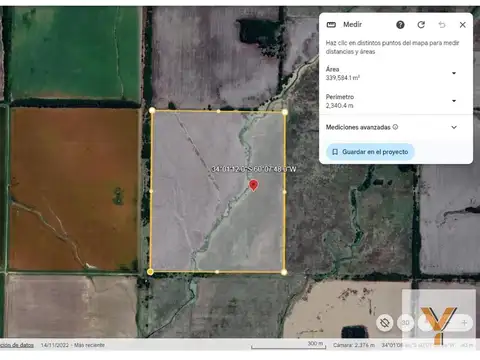Click Guardar en el proyecto button
The image size is (480, 360).
point(370,152)
